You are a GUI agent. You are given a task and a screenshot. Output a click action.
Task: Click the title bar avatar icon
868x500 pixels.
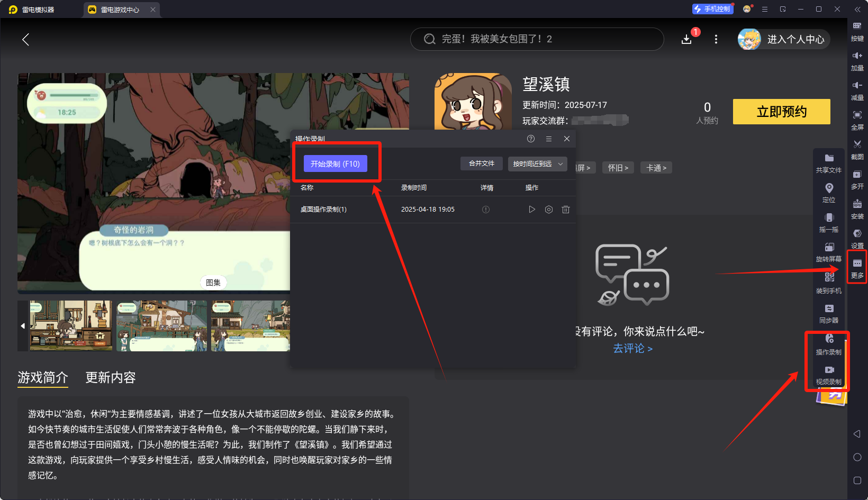[747, 9]
